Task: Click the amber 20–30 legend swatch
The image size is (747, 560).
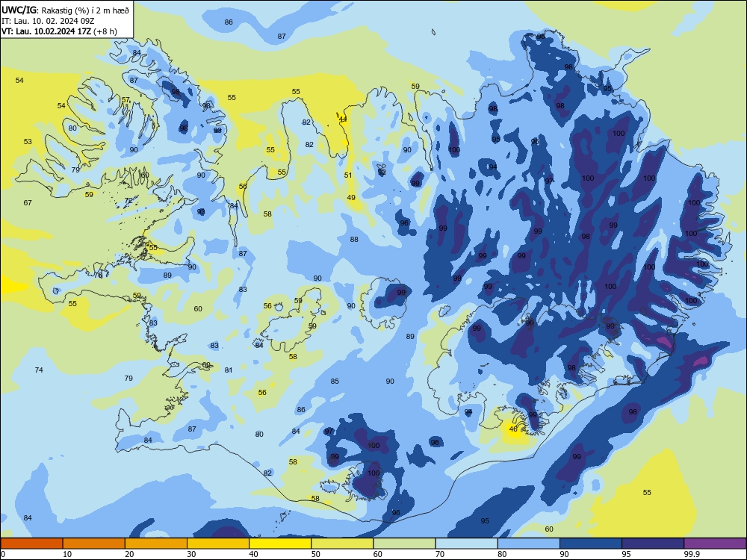Action: (x=156, y=544)
